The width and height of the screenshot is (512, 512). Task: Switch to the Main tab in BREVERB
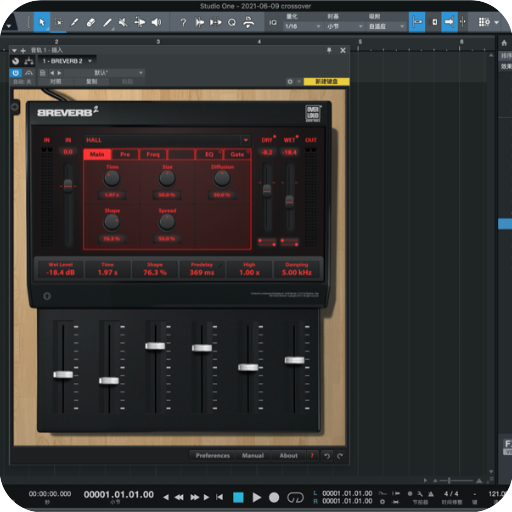(x=97, y=154)
